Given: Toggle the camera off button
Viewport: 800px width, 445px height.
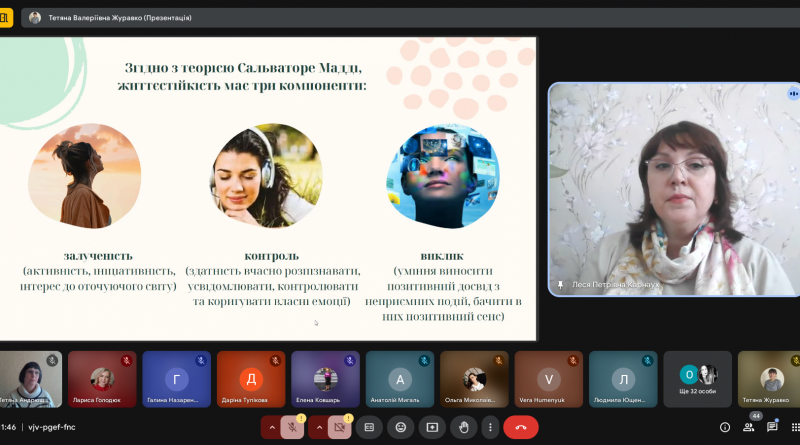Looking at the screenshot, I should click(x=339, y=428).
